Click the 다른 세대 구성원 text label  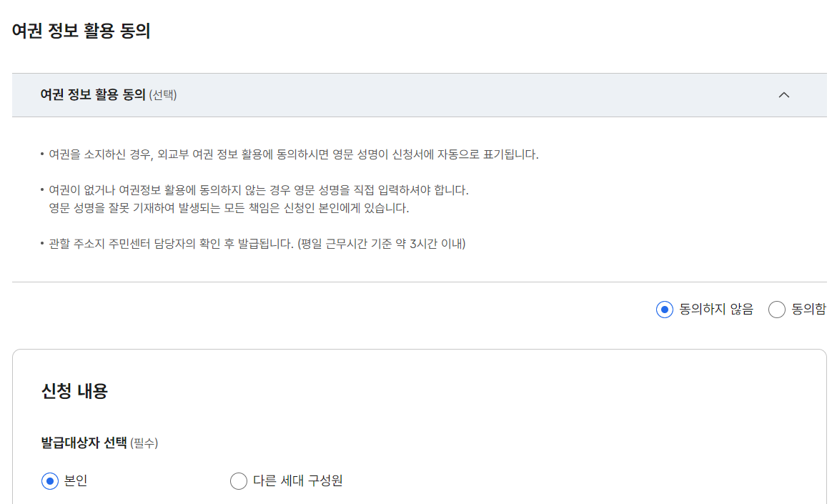coord(298,481)
